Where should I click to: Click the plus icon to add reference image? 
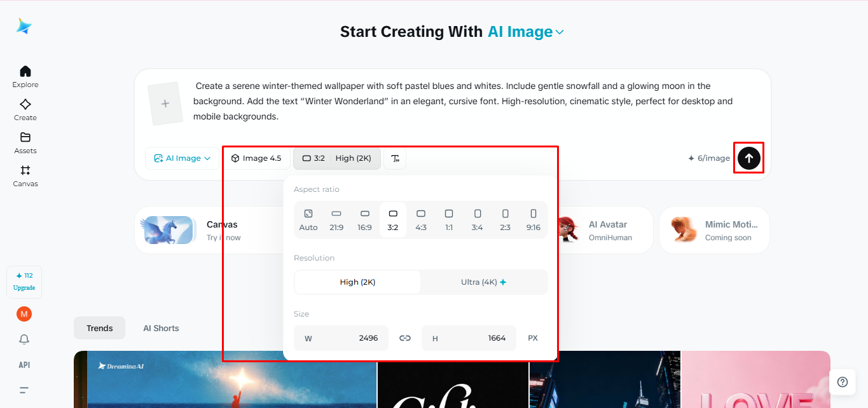click(x=165, y=103)
